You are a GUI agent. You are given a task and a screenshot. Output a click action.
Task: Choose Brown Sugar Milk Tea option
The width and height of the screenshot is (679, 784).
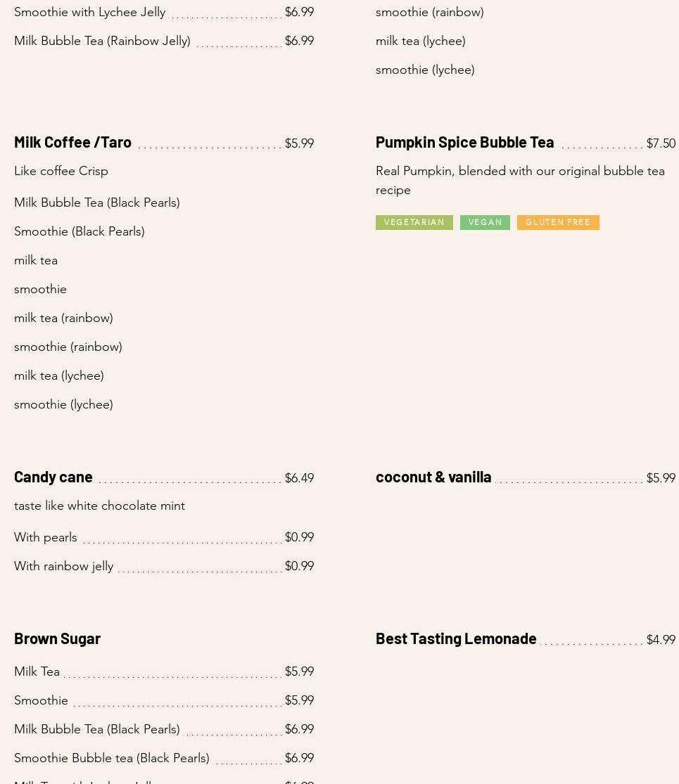click(x=37, y=671)
